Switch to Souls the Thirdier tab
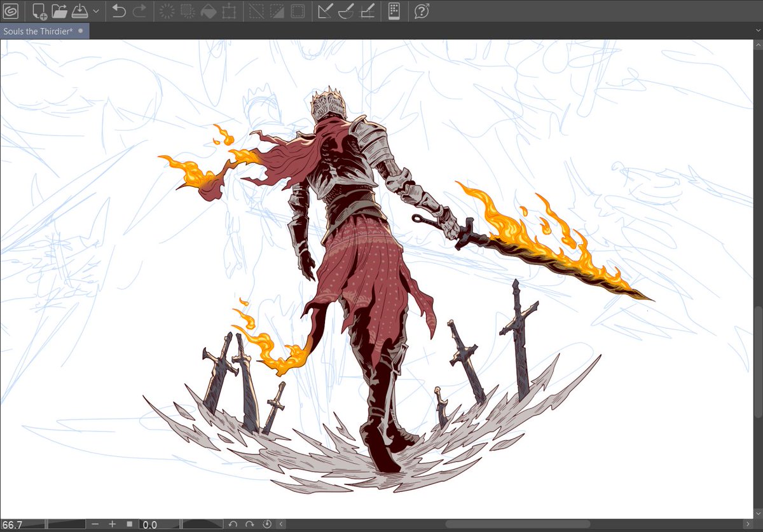Viewport: 763px width, 532px height. coord(38,31)
